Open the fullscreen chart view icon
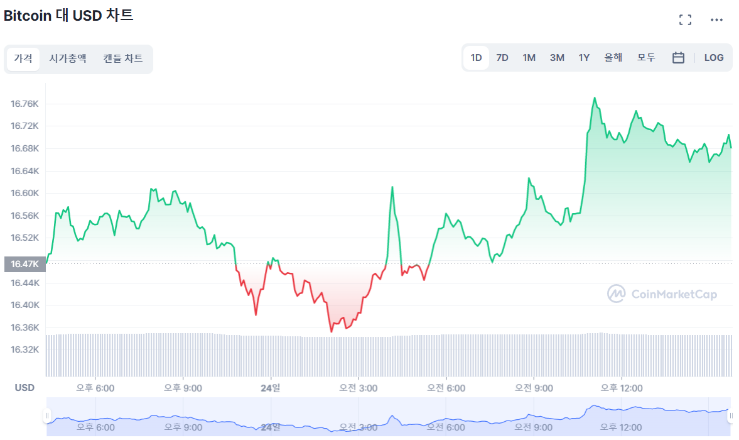The image size is (739, 440). pos(685,20)
